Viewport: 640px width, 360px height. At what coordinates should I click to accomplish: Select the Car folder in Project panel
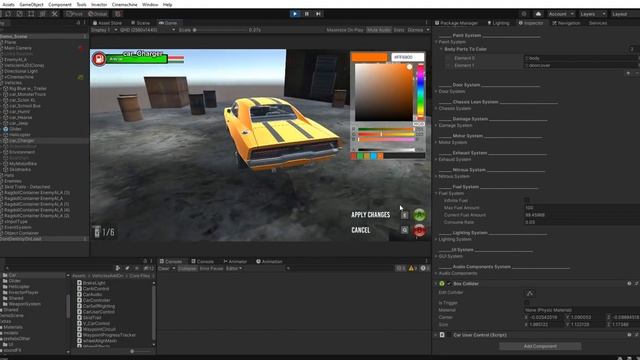pos(13,275)
